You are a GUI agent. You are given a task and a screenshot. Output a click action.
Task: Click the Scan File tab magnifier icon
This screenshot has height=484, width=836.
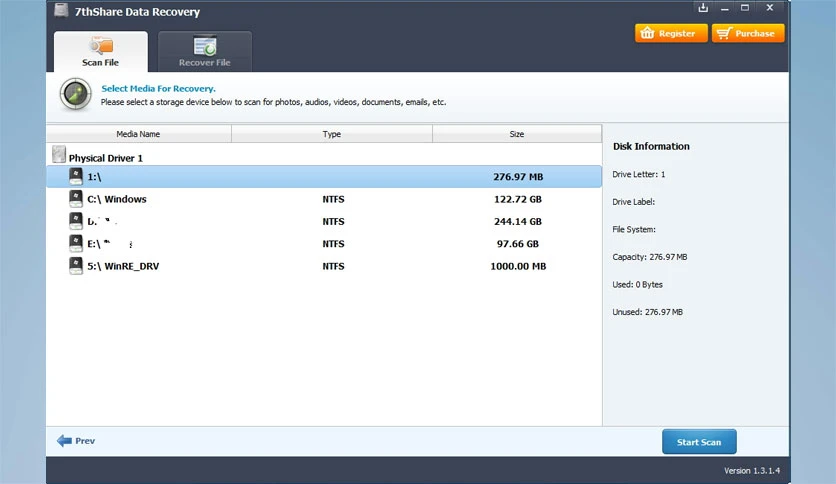point(101,45)
